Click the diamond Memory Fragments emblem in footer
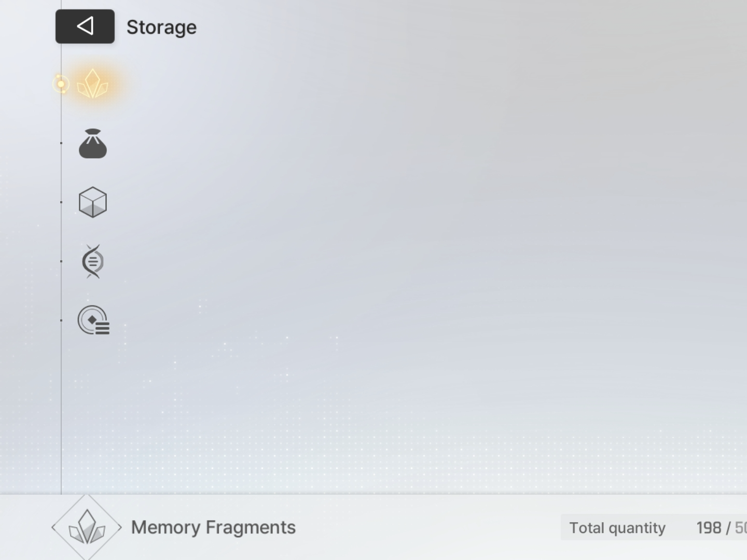Image resolution: width=747 pixels, height=560 pixels. pos(87,527)
